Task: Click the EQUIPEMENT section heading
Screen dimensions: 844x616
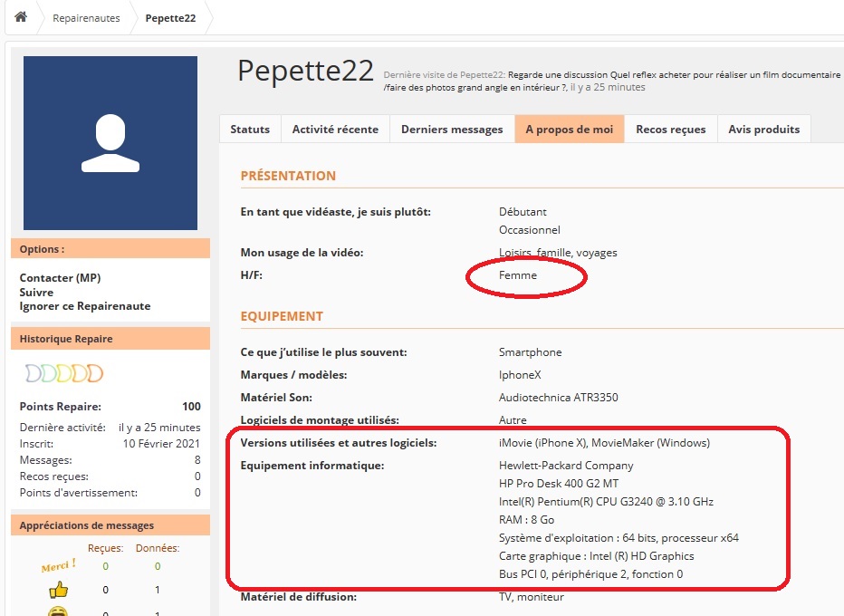Action: pos(282,316)
